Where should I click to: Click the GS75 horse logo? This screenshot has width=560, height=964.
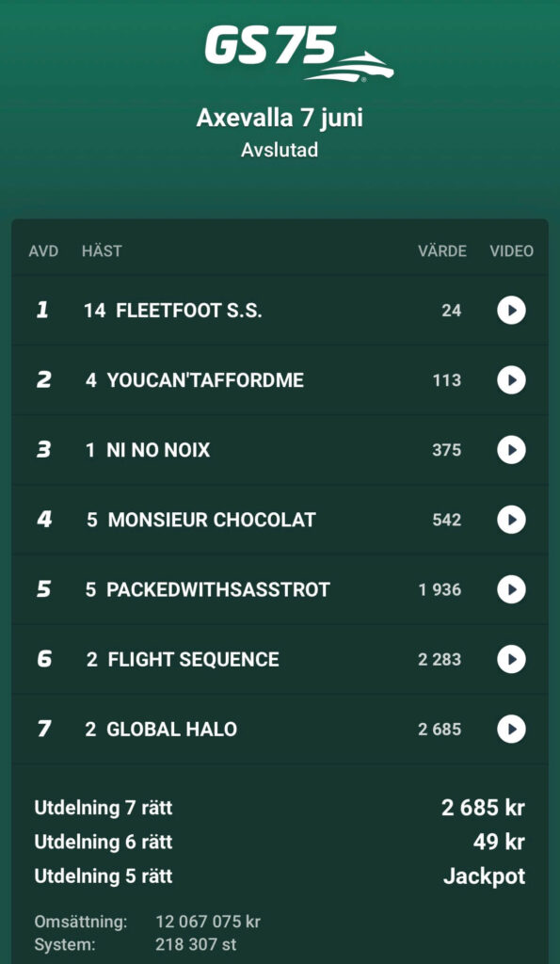pyautogui.click(x=298, y=53)
